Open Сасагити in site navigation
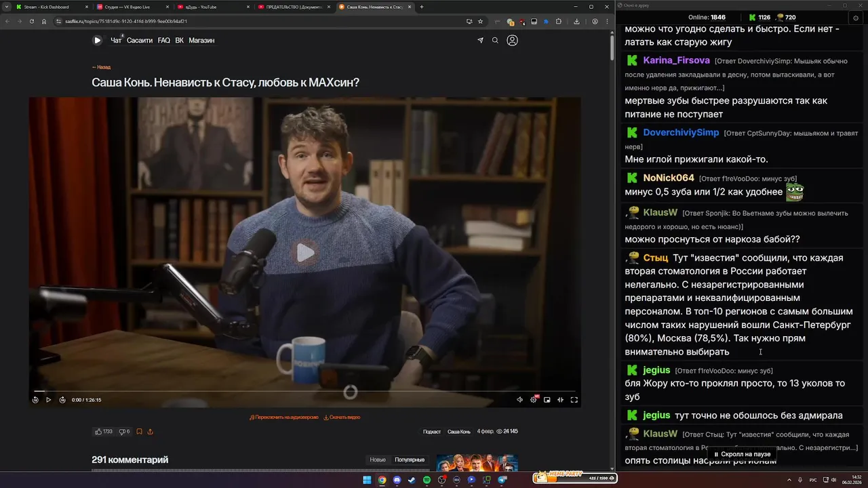The height and width of the screenshot is (488, 868). point(140,41)
